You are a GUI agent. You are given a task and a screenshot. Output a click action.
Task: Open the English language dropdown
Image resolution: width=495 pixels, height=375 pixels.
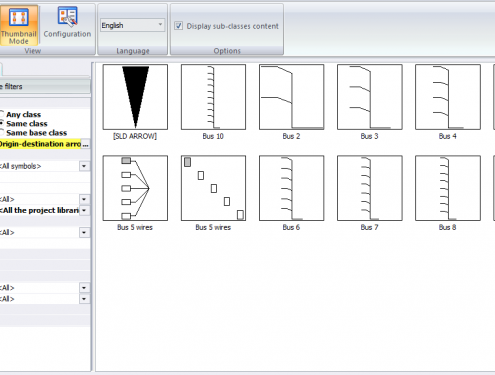tap(132, 25)
